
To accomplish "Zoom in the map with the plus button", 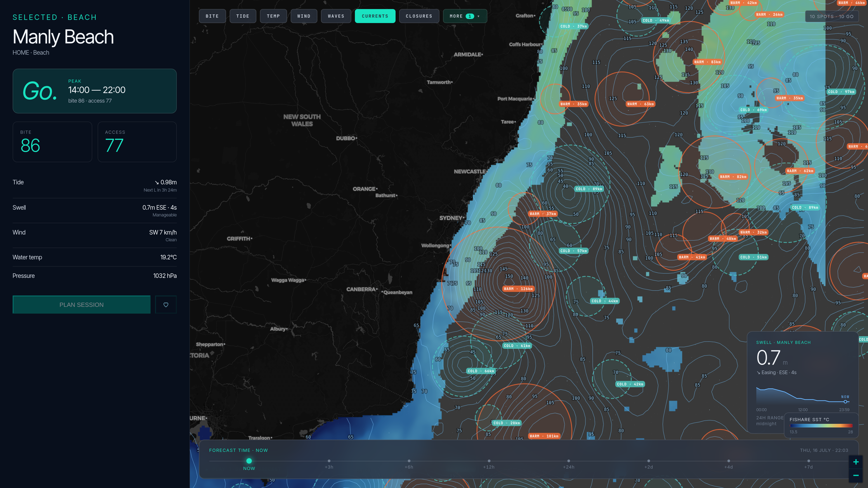I will point(856,462).
